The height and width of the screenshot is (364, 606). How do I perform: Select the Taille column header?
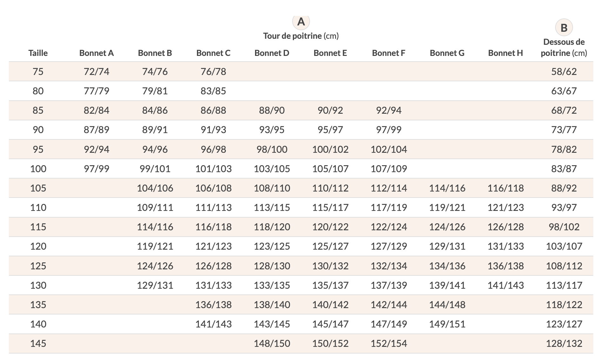(38, 53)
